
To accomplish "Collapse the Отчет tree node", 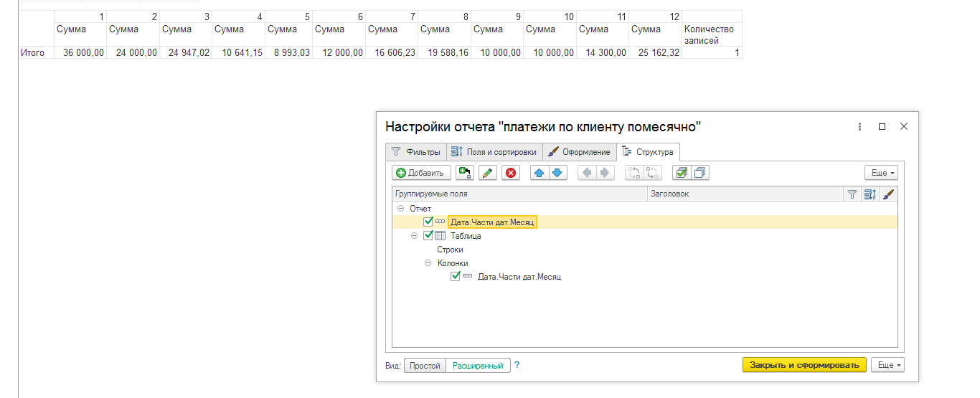I will 400,209.
